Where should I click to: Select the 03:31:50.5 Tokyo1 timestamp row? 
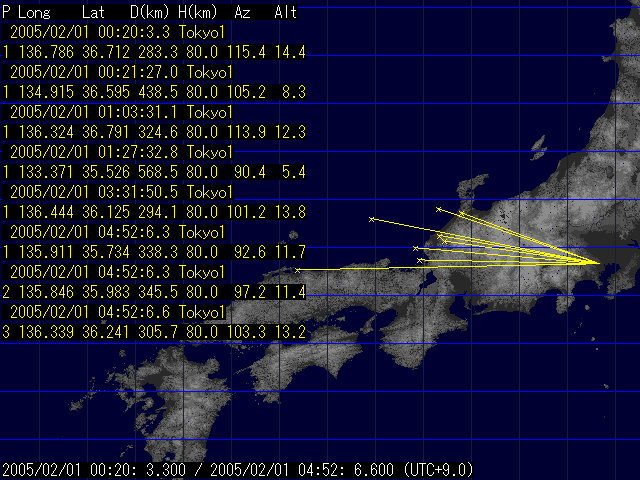pos(120,192)
